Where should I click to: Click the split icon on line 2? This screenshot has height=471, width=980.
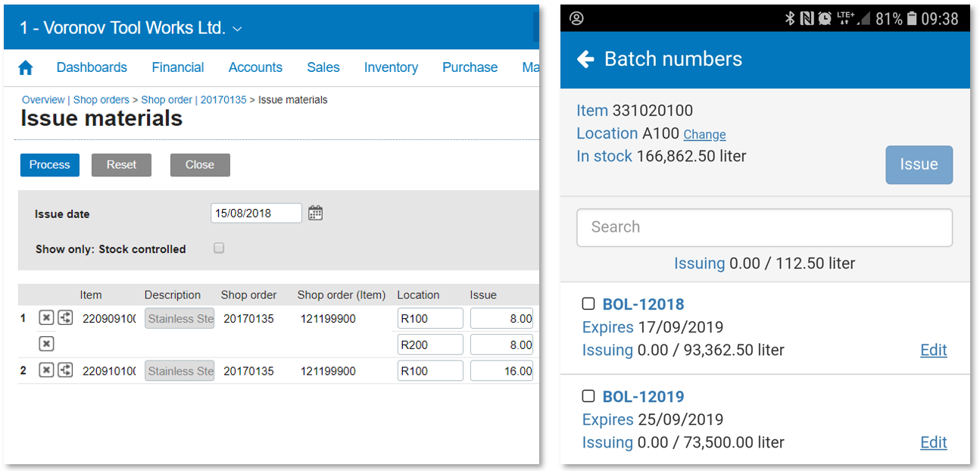[66, 370]
